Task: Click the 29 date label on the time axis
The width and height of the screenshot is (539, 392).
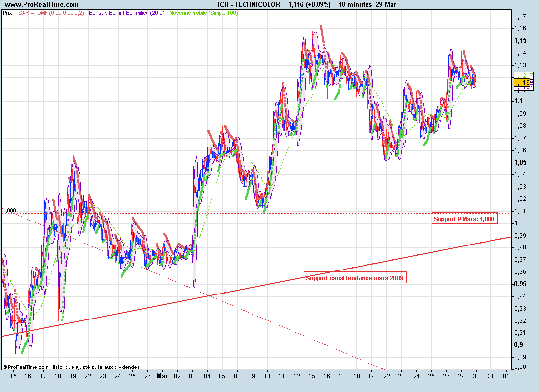Action: tap(461, 376)
